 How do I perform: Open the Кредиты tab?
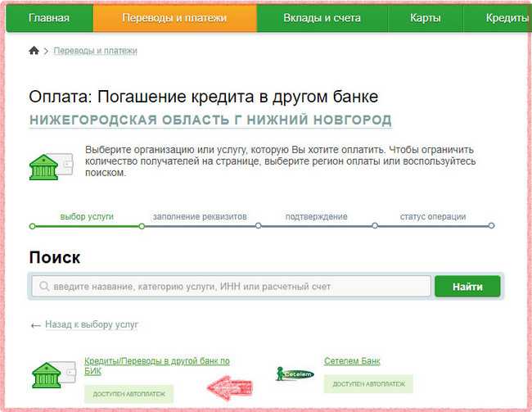click(507, 18)
